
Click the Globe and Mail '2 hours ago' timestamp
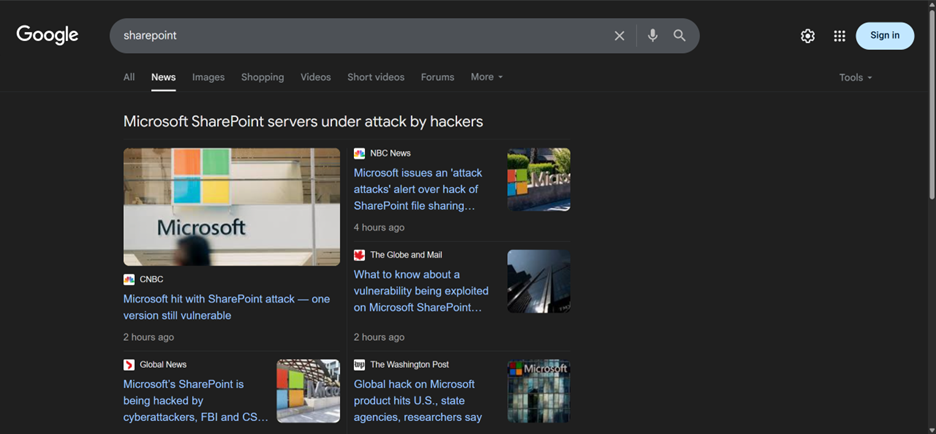[x=379, y=337]
